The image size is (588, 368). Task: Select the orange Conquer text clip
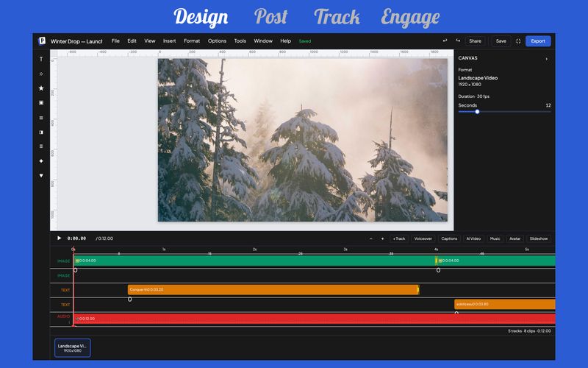[273, 289]
